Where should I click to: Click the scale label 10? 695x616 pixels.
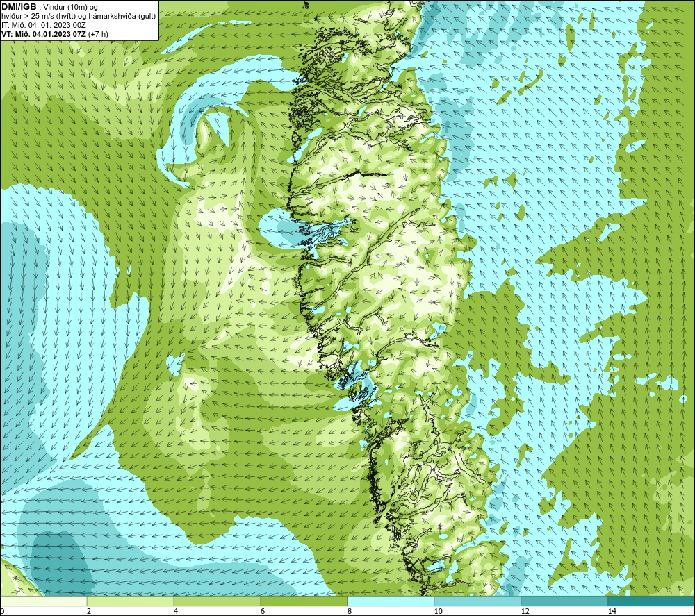pyautogui.click(x=438, y=611)
